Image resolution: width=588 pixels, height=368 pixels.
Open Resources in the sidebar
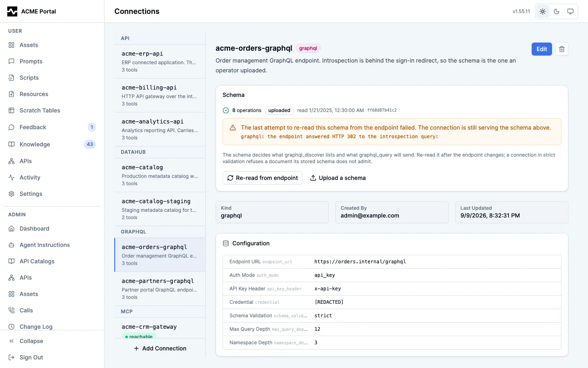tap(52, 94)
